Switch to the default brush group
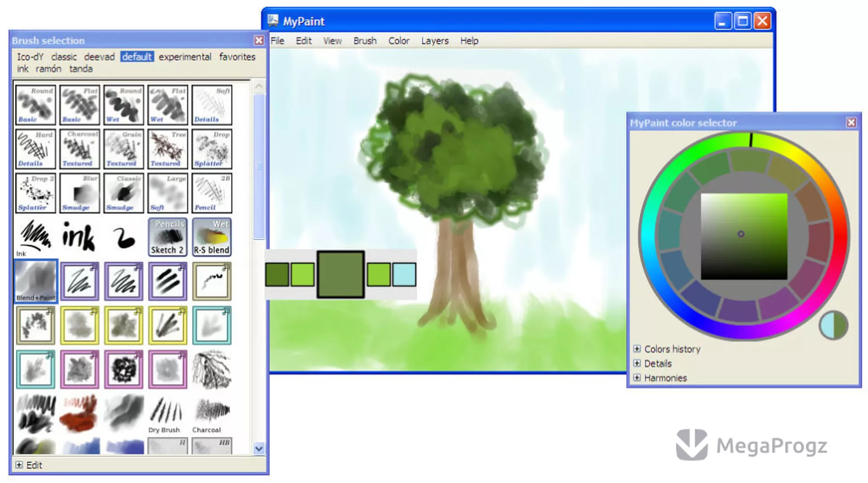Image resolution: width=868 pixels, height=483 pixels. [x=137, y=57]
